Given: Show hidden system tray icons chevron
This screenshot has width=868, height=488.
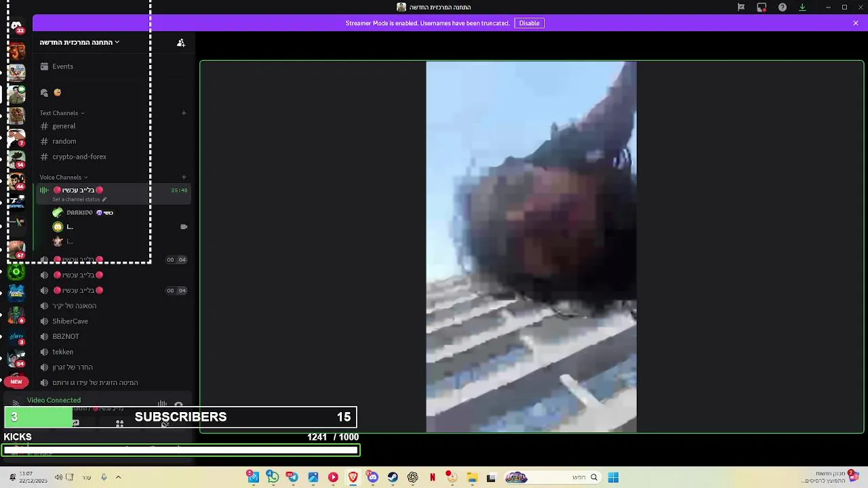Looking at the screenshot, I should (x=118, y=477).
